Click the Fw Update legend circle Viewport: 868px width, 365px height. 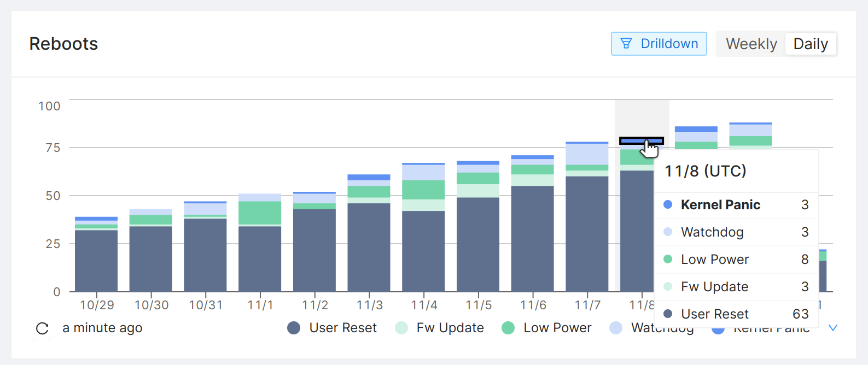(x=401, y=328)
